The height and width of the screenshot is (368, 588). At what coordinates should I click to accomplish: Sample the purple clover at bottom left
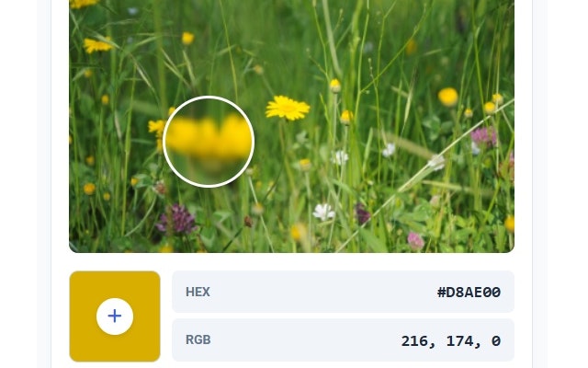[x=176, y=219]
